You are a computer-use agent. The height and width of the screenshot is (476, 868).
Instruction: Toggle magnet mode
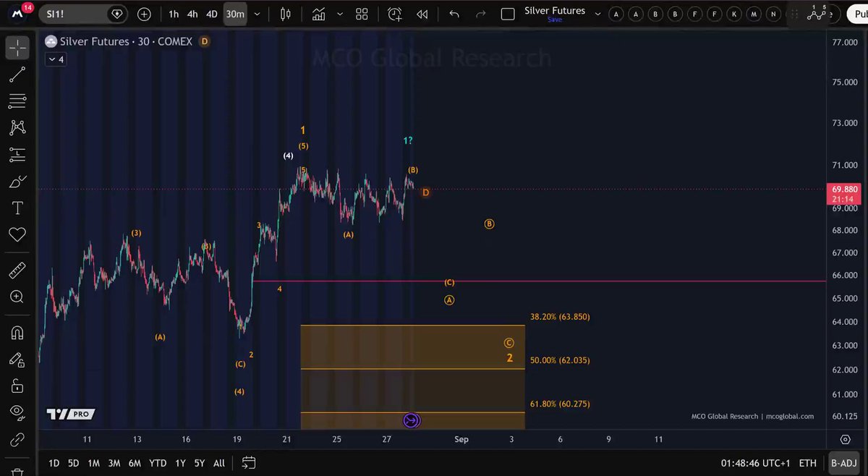click(17, 333)
